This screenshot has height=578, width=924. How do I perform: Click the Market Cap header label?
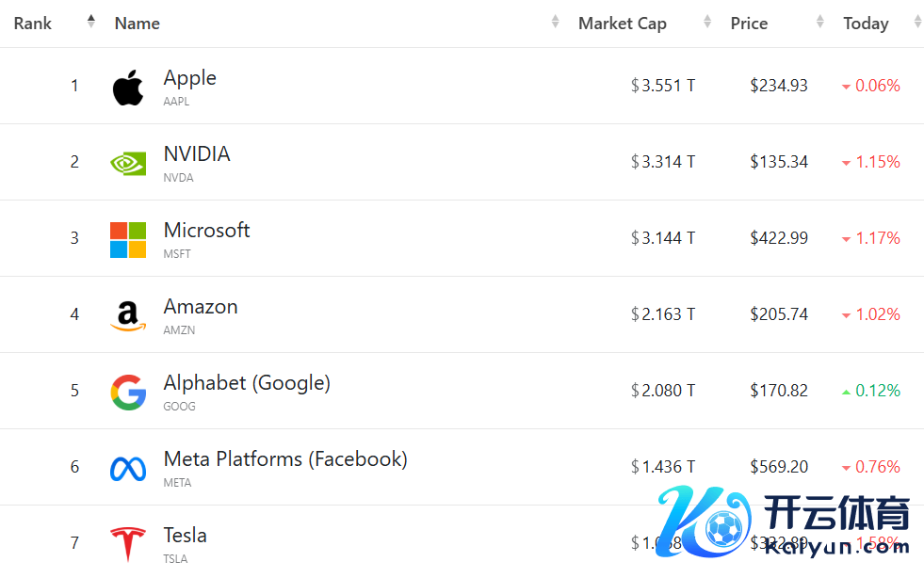(x=622, y=24)
